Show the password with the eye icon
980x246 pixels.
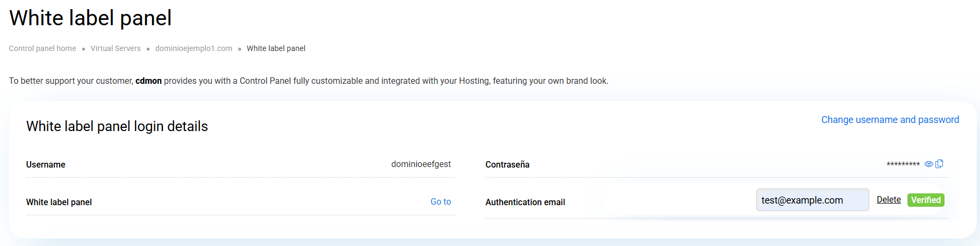[x=928, y=164]
